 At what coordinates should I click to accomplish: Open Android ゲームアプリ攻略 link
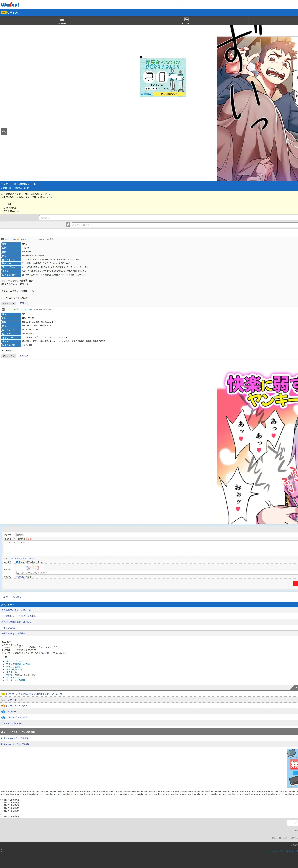click(x=16, y=744)
